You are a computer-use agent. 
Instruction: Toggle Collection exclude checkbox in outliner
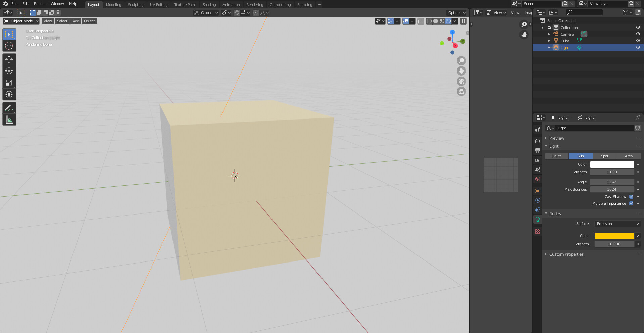click(549, 28)
